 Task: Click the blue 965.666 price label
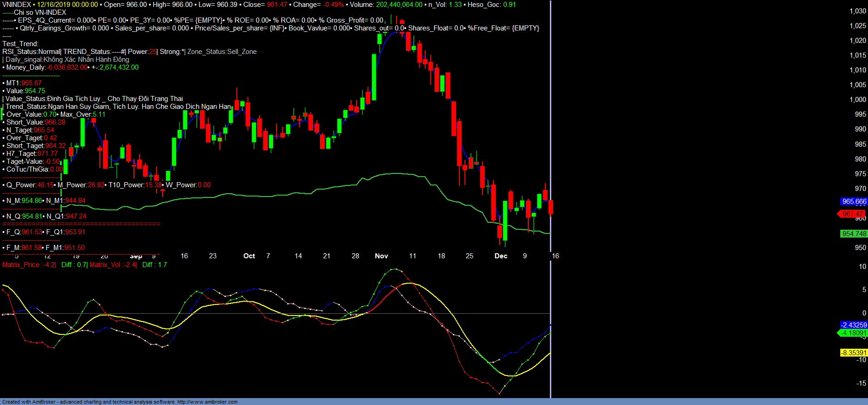tap(854, 202)
